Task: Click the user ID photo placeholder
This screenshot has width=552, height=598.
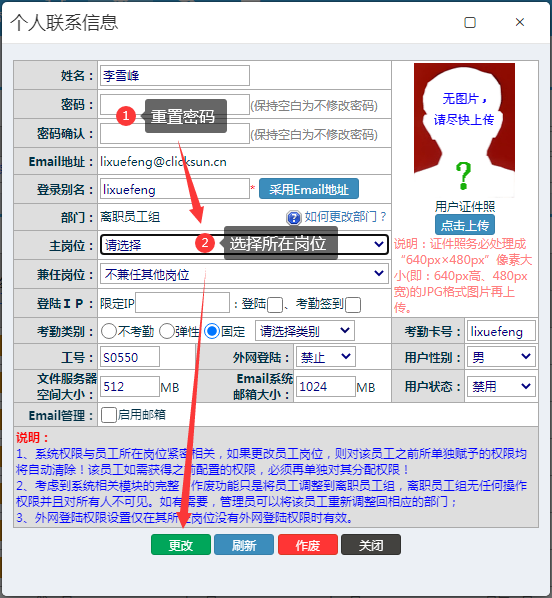Action: pyautogui.click(x=464, y=130)
